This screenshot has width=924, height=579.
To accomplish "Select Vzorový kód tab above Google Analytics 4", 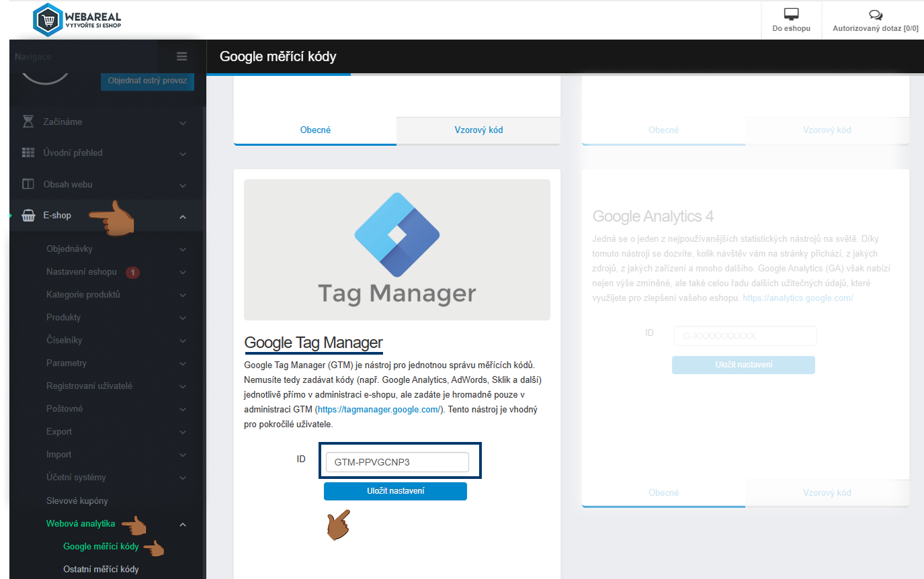I will (x=827, y=130).
